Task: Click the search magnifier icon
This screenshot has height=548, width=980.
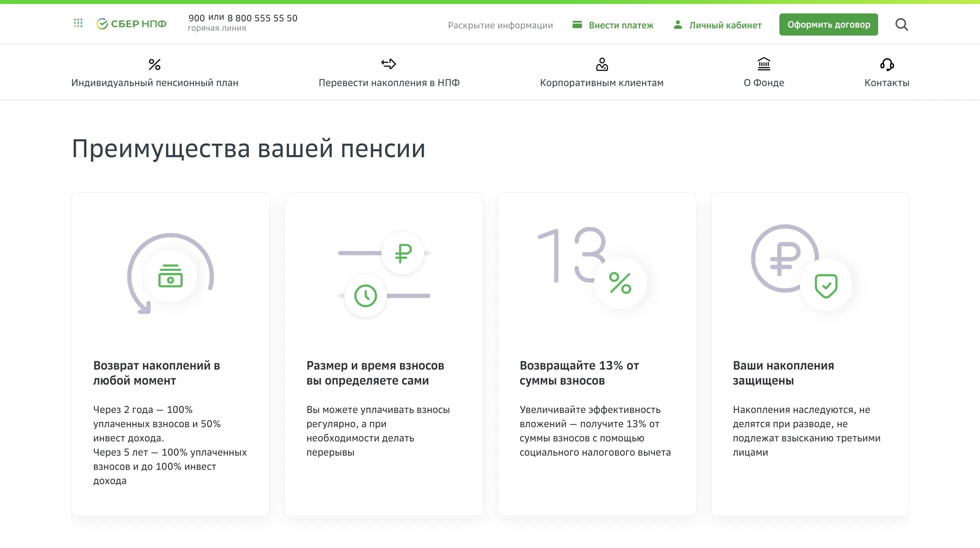Action: (901, 24)
